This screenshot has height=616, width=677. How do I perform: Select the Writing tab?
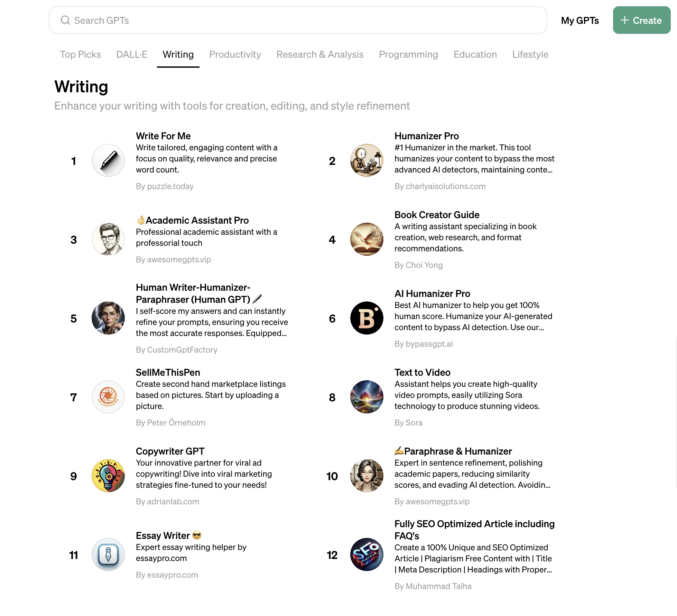pos(178,55)
